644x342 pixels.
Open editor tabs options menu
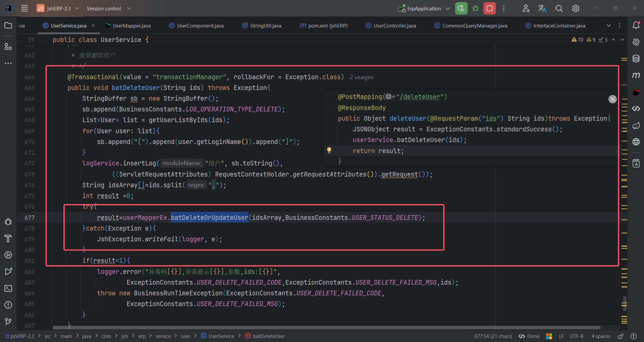pyautogui.click(x=620, y=26)
